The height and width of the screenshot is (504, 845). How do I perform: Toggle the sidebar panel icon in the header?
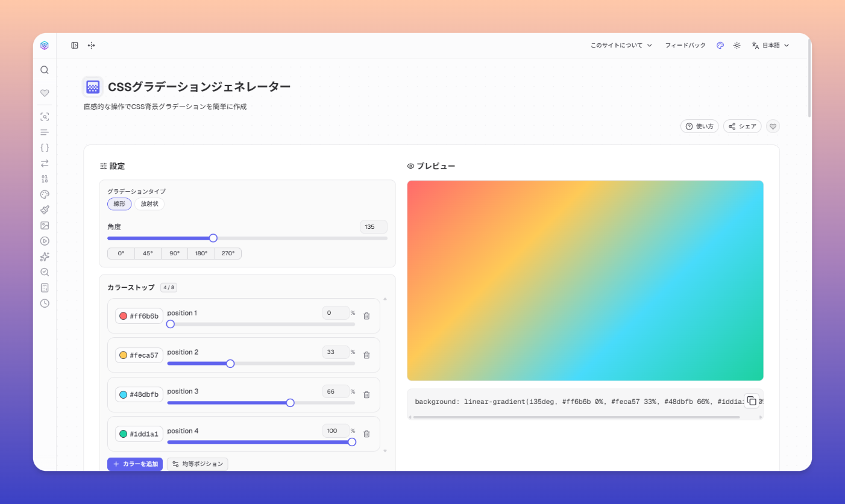point(75,45)
